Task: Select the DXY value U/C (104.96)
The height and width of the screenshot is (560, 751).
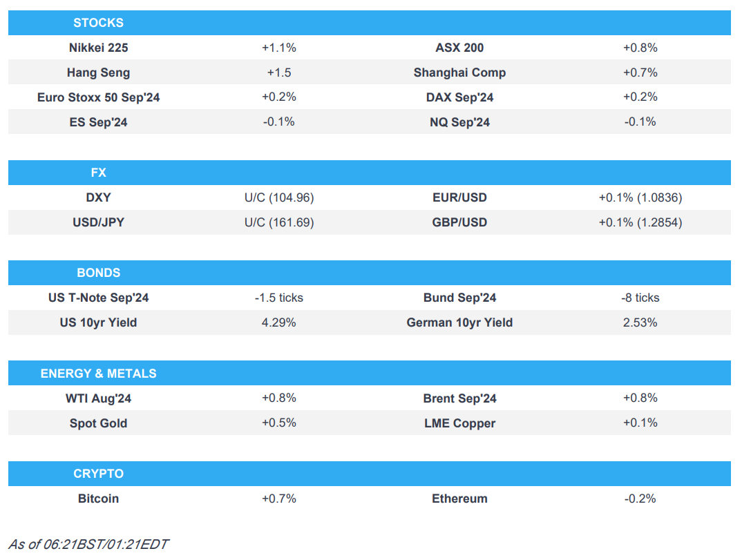Action: pos(278,197)
